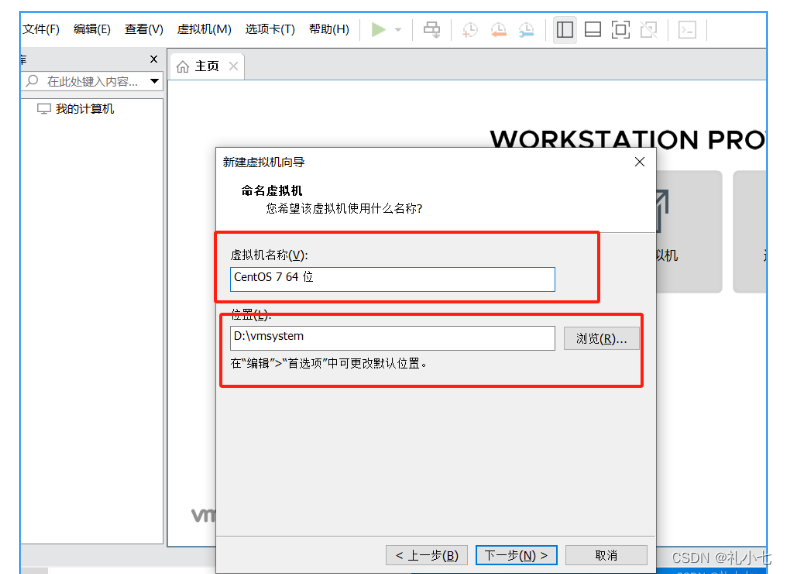This screenshot has width=787, height=574.
Task: Click the green power-on play icon
Action: click(378, 30)
